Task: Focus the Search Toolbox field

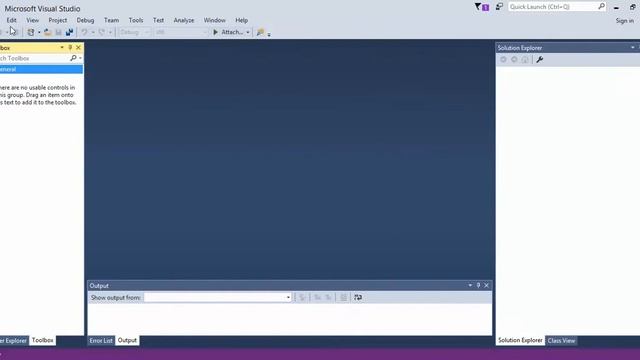Action: [x=34, y=58]
